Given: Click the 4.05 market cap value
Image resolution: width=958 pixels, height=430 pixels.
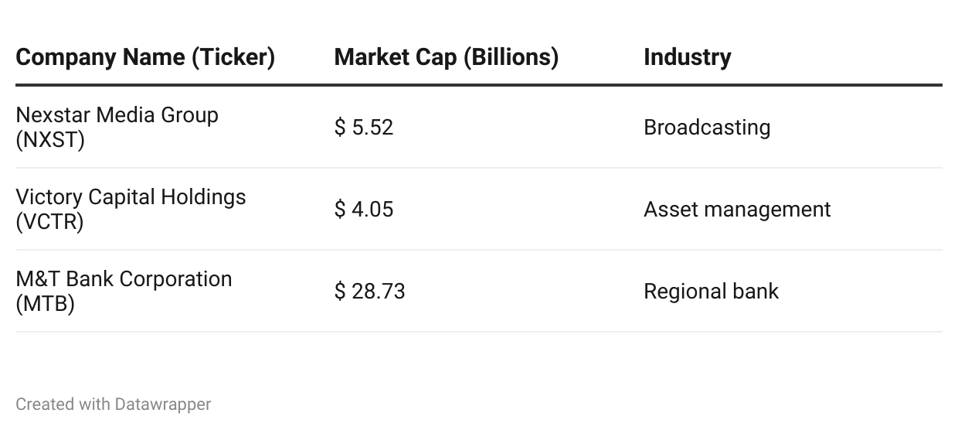Looking at the screenshot, I should [373, 210].
